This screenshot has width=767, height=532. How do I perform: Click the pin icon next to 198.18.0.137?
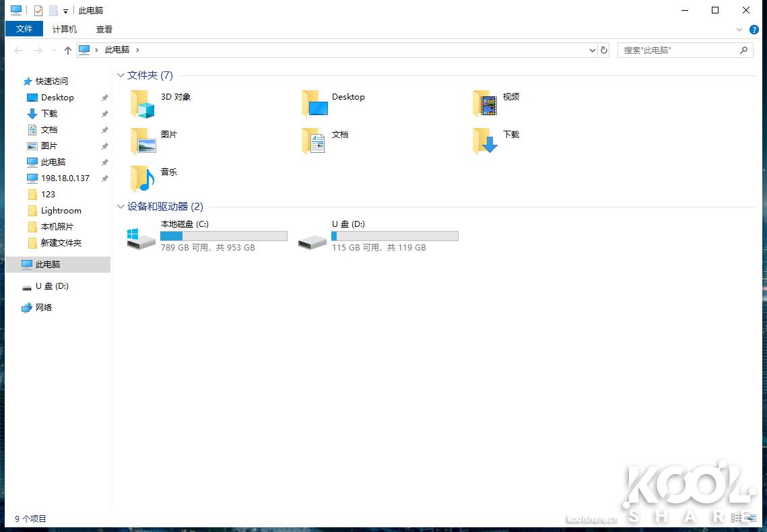[104, 178]
